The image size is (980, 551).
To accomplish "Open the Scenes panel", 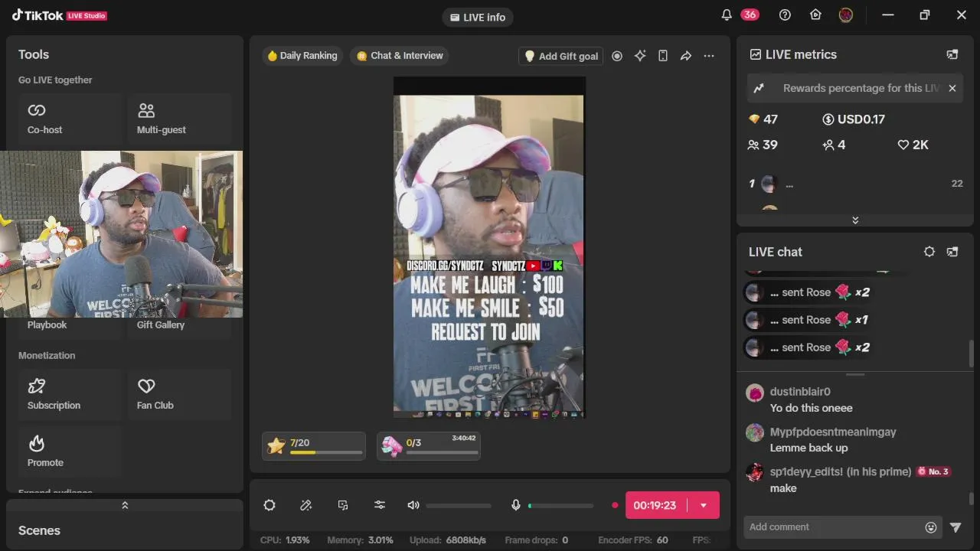I will (x=39, y=530).
